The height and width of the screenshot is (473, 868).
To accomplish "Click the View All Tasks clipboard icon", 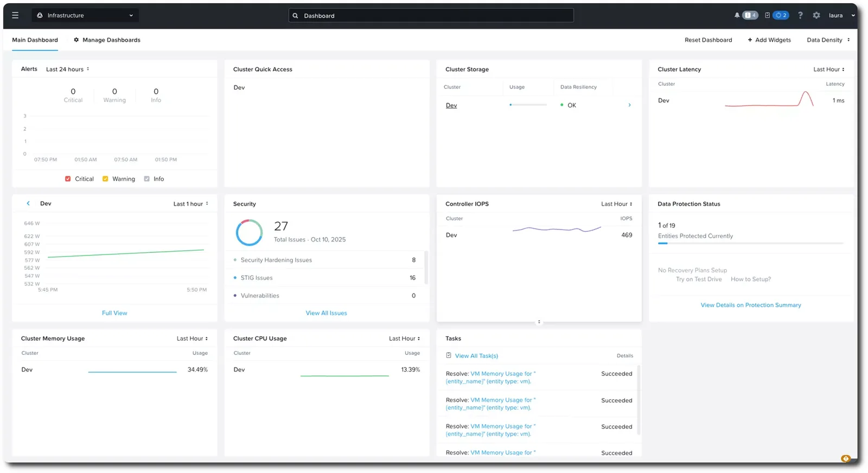I will pos(449,355).
